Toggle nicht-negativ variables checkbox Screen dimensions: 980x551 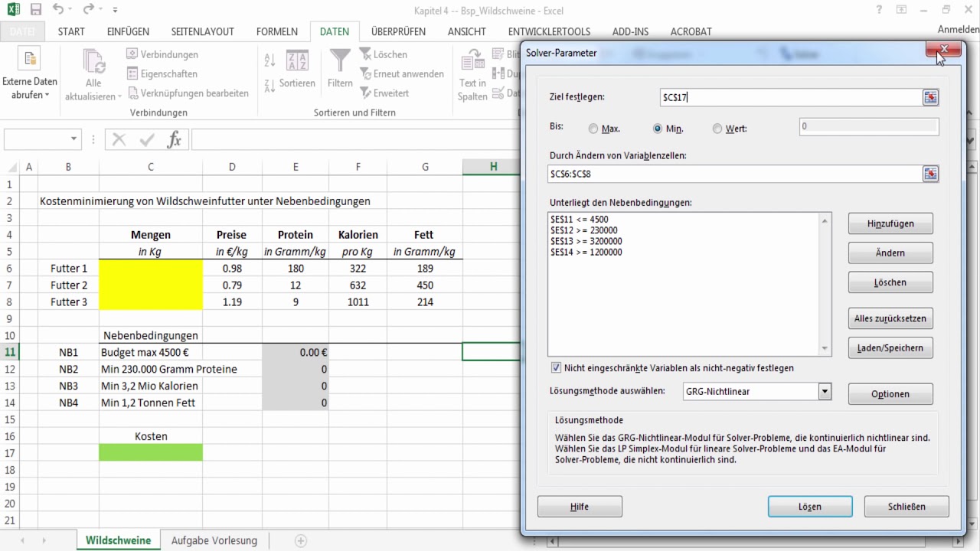coord(556,367)
